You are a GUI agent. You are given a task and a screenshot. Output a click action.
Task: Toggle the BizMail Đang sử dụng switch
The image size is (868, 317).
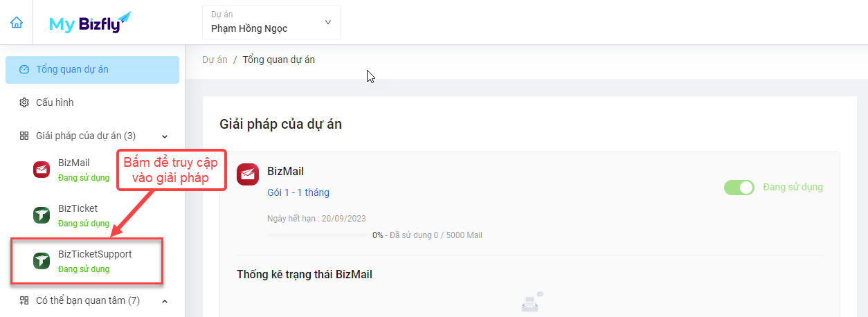pyautogui.click(x=739, y=188)
